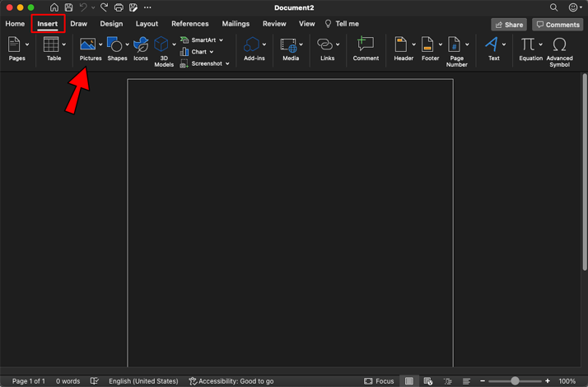
Task: Expand the Table dropdown arrow
Action: click(x=64, y=44)
